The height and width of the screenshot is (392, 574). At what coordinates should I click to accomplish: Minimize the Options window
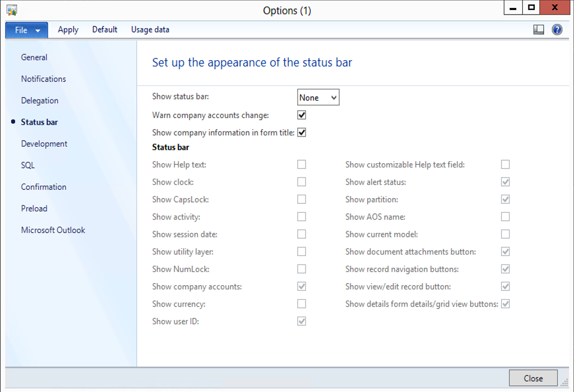coord(512,8)
